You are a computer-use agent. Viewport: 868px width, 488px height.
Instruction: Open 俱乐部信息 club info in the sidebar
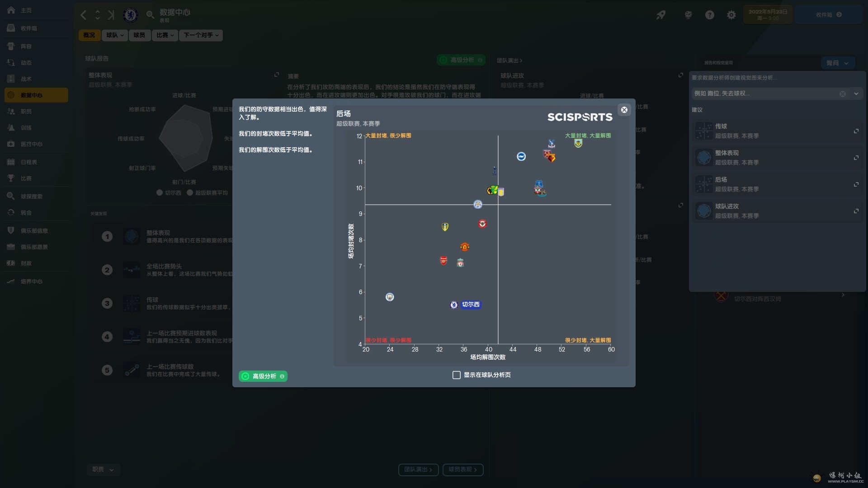click(x=36, y=230)
